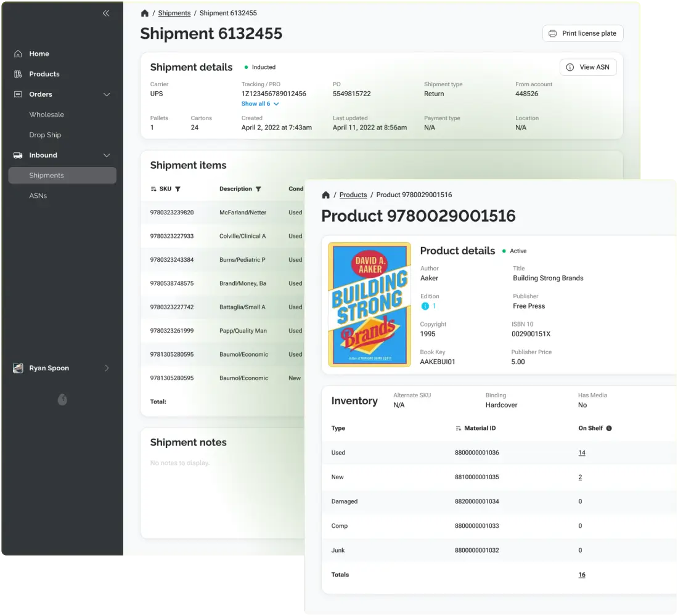678x616 pixels.
Task: Click the Building Strong Brands cover thumbnail
Action: [369, 304]
